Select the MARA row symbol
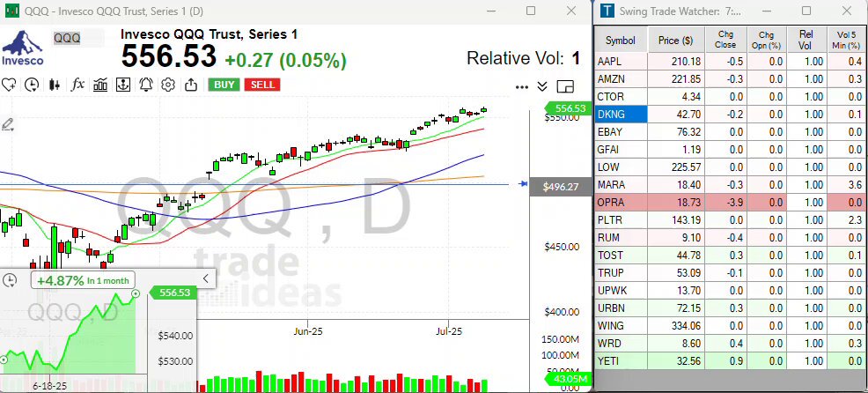 click(x=620, y=184)
